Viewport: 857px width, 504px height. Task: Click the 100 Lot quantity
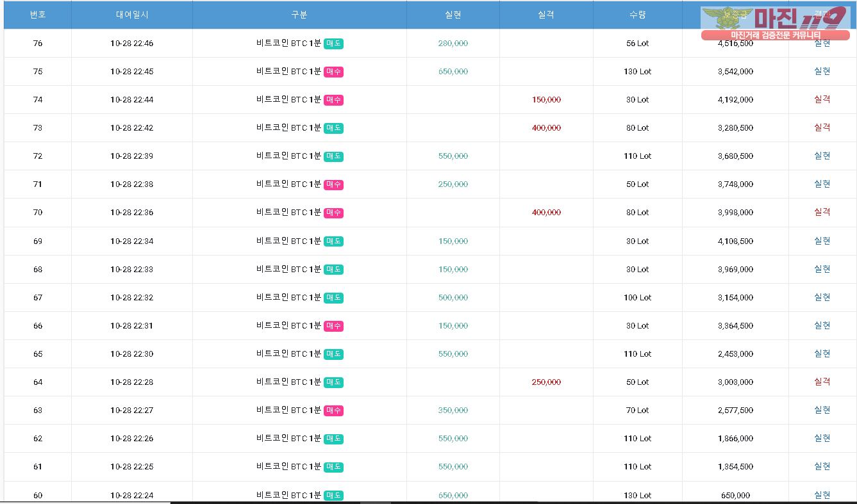[x=638, y=298]
